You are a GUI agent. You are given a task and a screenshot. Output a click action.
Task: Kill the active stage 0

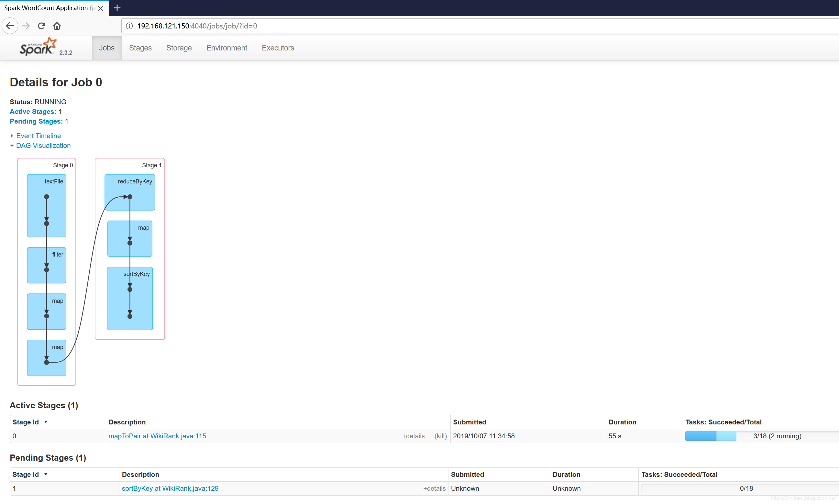tap(440, 436)
